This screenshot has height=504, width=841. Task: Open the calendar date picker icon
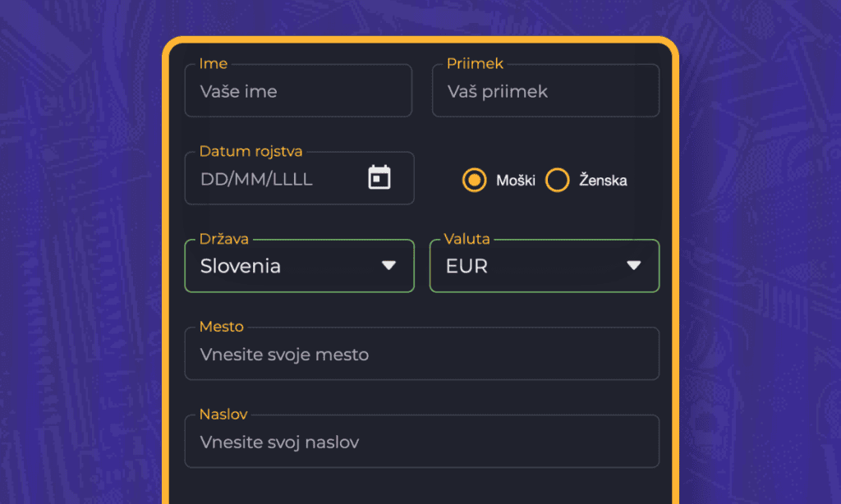click(379, 177)
